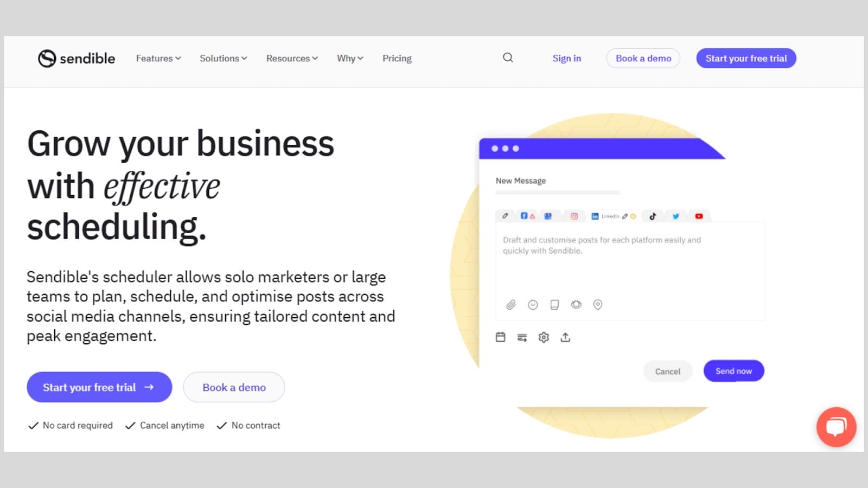
Task: Click the No contract text
Action: pos(256,425)
